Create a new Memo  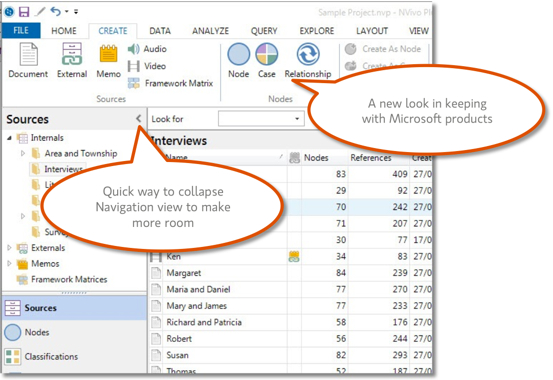(109, 60)
